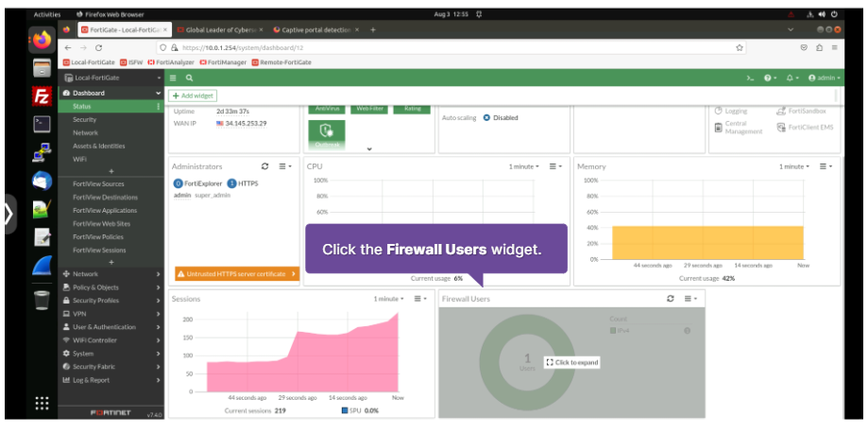868x434 pixels.
Task: Show applications grid in the dock
Action: [x=43, y=403]
